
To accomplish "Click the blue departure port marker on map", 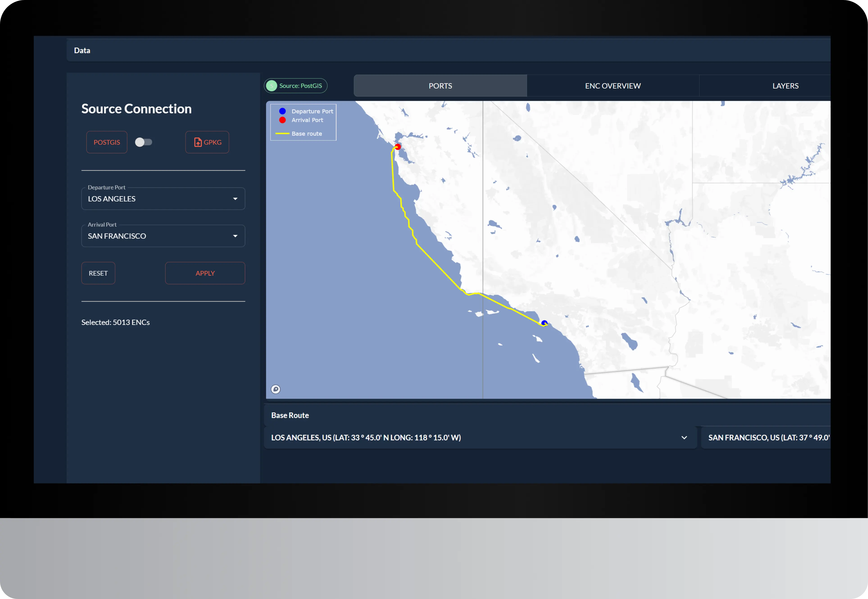I will [544, 323].
